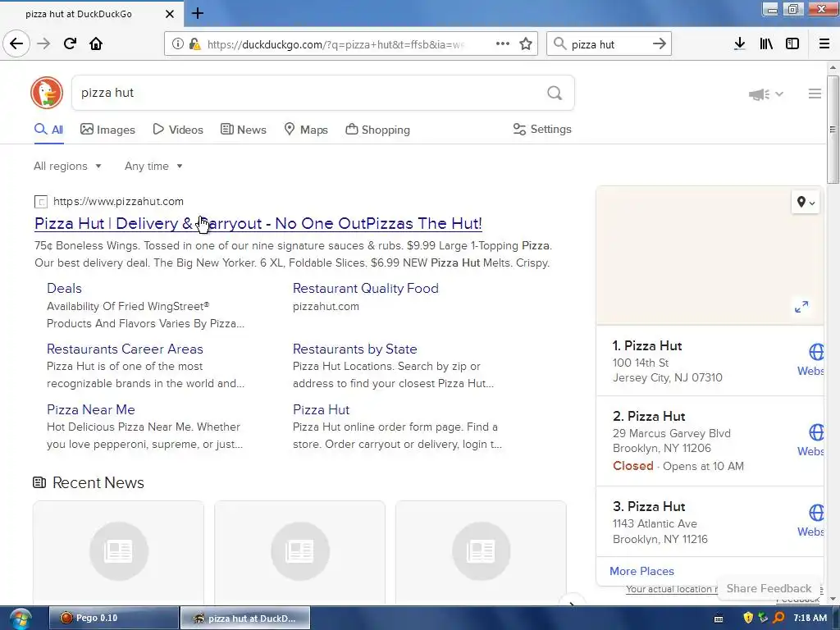Switch to the Shopping tab
The image size is (840, 630).
[377, 130]
